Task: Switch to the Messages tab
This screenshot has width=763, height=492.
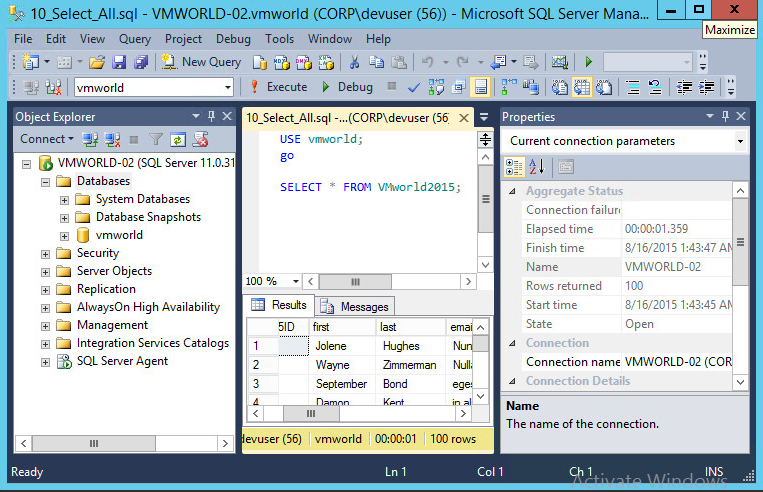Action: coord(355,307)
